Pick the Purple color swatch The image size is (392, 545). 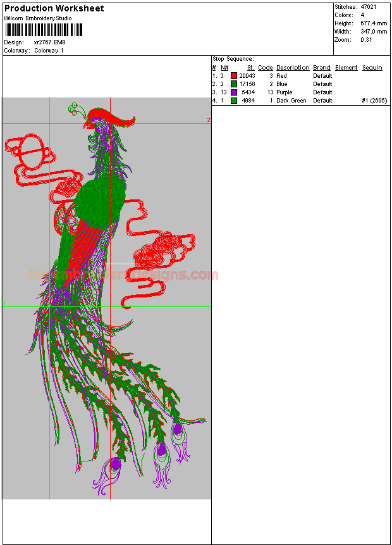[234, 92]
